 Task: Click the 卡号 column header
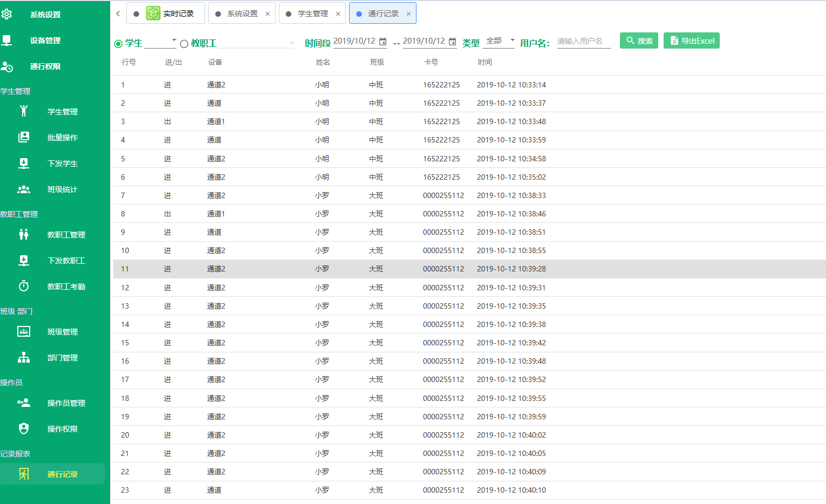point(431,62)
